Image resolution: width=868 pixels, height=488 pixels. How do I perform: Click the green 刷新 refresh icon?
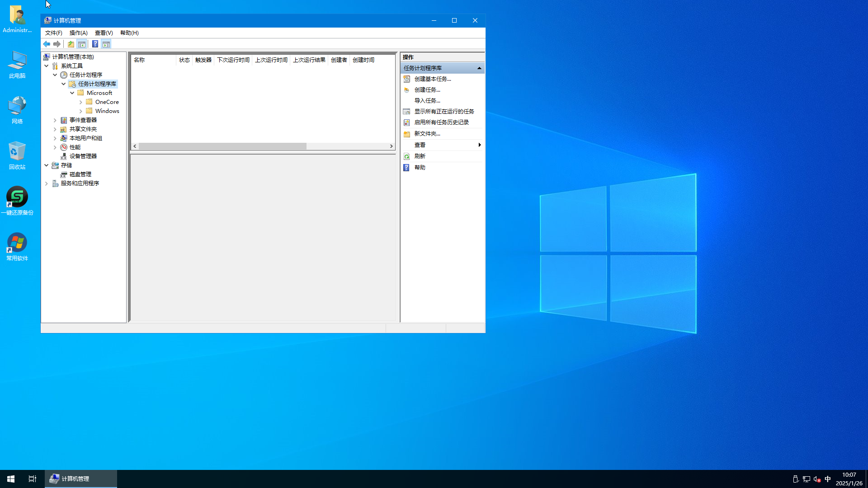(406, 156)
